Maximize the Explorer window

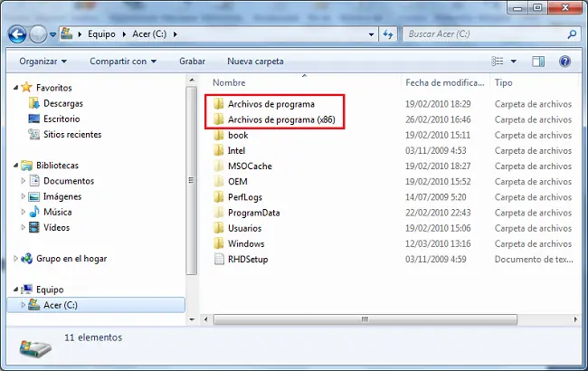point(537,7)
